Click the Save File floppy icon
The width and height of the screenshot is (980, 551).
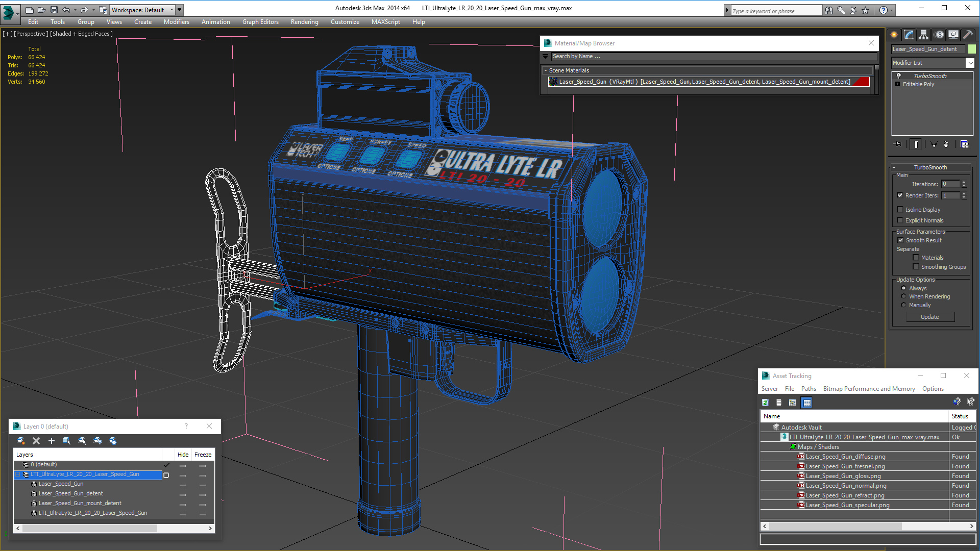[x=54, y=10]
